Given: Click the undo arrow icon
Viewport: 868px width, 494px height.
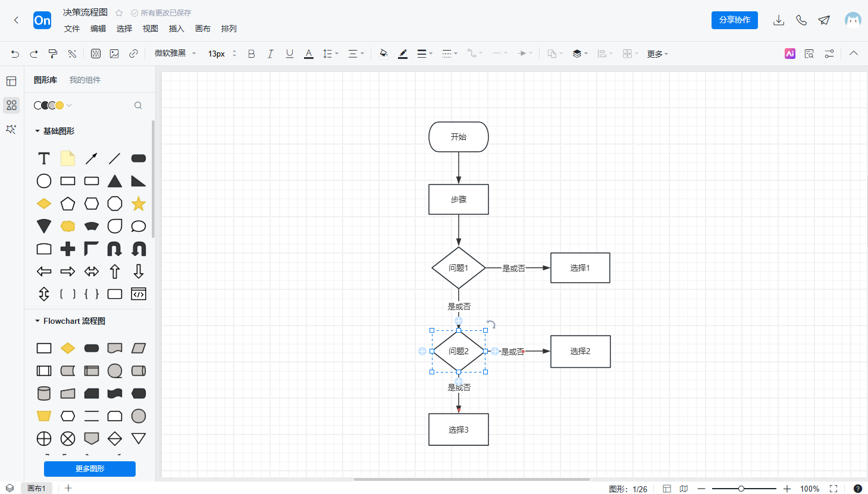Looking at the screenshot, I should (15, 54).
